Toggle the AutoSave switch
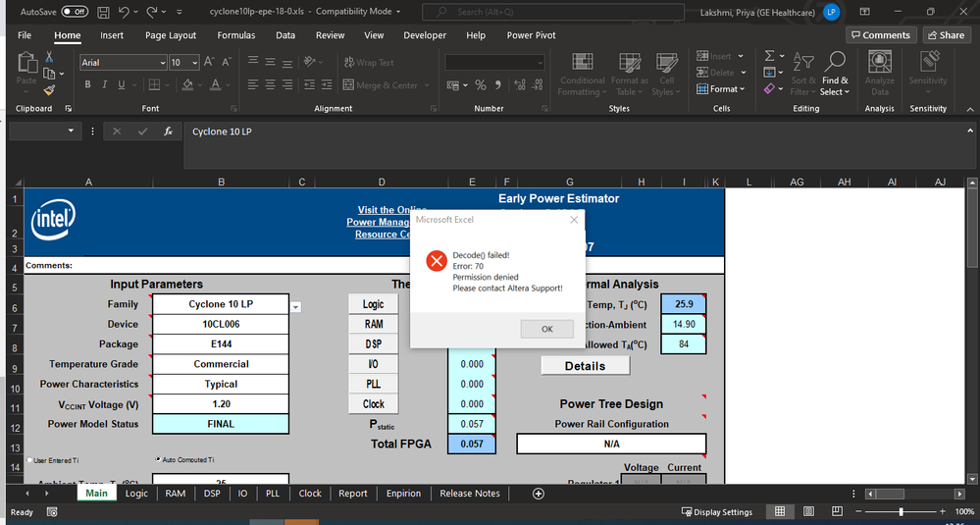This screenshot has width=980, height=525. click(x=75, y=12)
